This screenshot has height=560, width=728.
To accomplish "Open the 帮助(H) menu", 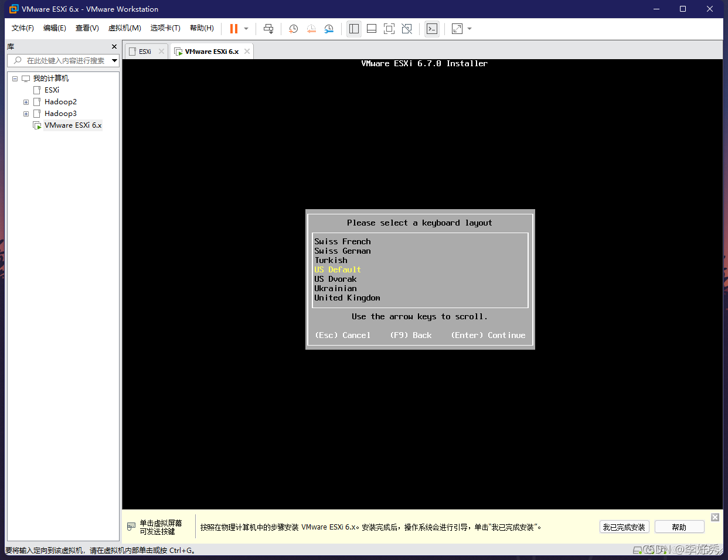I will [202, 28].
